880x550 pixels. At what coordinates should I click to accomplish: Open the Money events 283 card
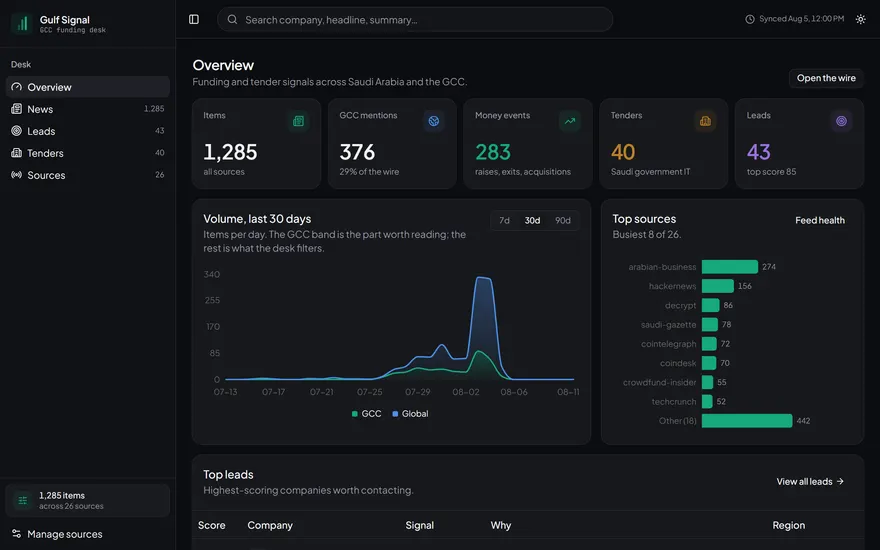pyautogui.click(x=528, y=144)
